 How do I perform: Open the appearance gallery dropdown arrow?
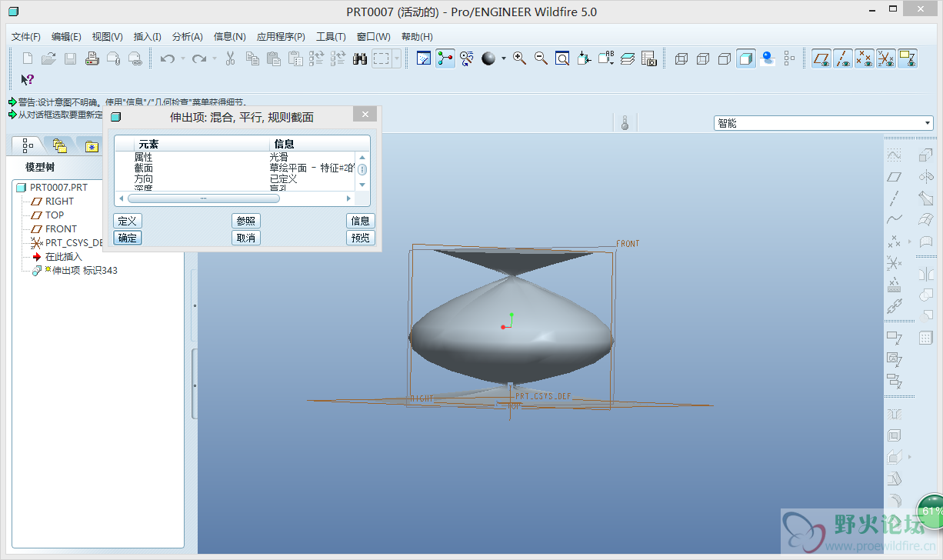click(504, 58)
